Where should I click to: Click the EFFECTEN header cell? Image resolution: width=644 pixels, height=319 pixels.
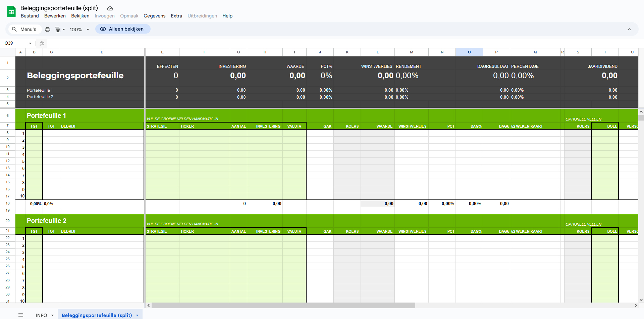(x=167, y=66)
